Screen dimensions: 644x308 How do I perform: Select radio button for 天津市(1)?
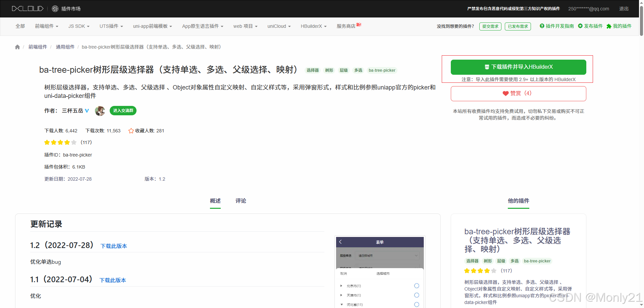pyautogui.click(x=417, y=295)
